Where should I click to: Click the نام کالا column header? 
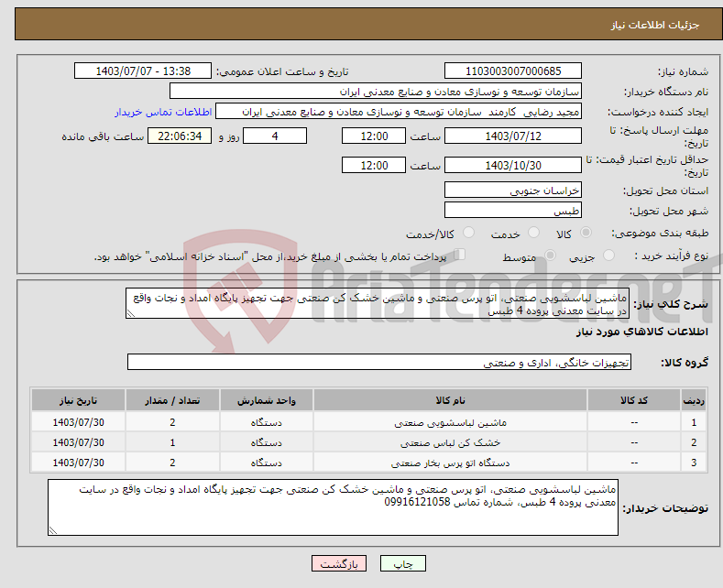tap(450, 400)
